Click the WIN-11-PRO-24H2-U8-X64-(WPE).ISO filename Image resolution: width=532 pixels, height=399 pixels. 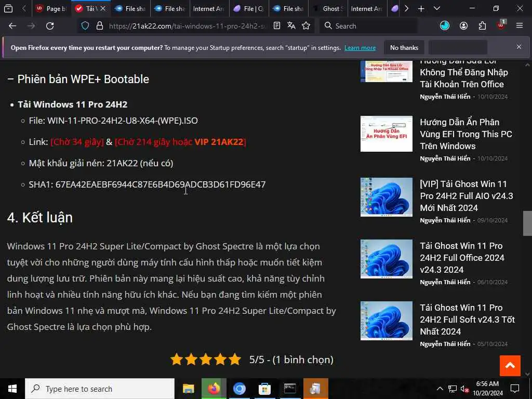(x=123, y=121)
